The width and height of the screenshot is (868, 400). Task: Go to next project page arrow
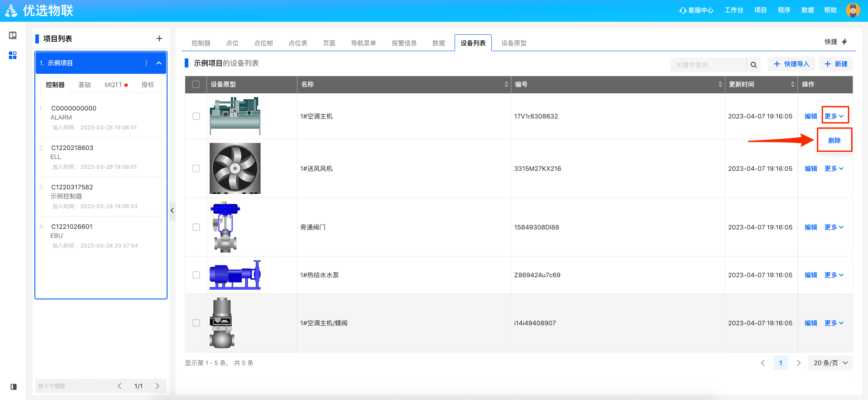click(157, 386)
